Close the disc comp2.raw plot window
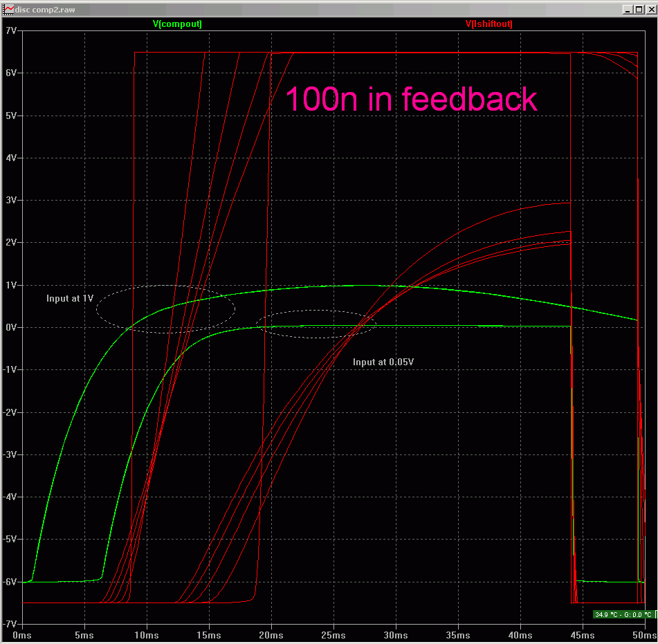Screen dimensions: 658x644 coord(651,9)
